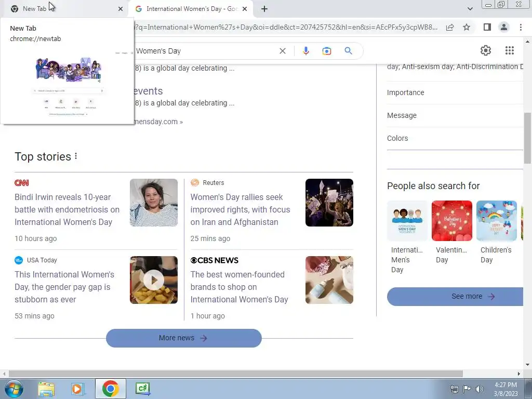
Task: Open the C# application on taskbar
Action: 142,389
